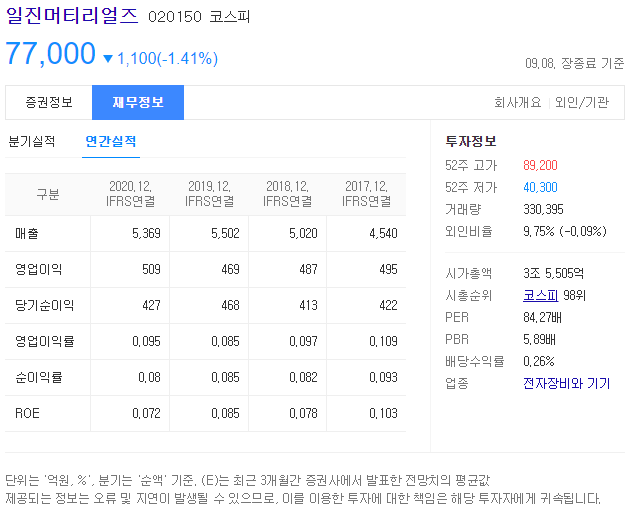The width and height of the screenshot is (633, 513).
Task: Click the 2020.12. IFRS연결 column header
Action: [130, 194]
